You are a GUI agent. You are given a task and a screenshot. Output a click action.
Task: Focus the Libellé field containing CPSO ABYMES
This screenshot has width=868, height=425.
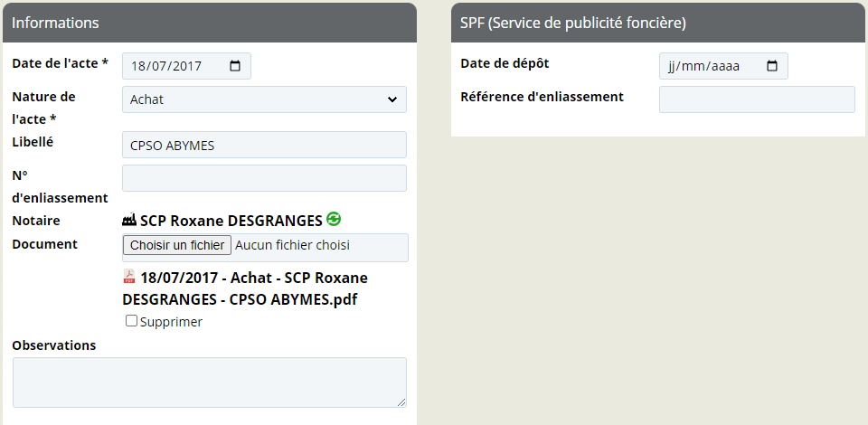point(264,145)
